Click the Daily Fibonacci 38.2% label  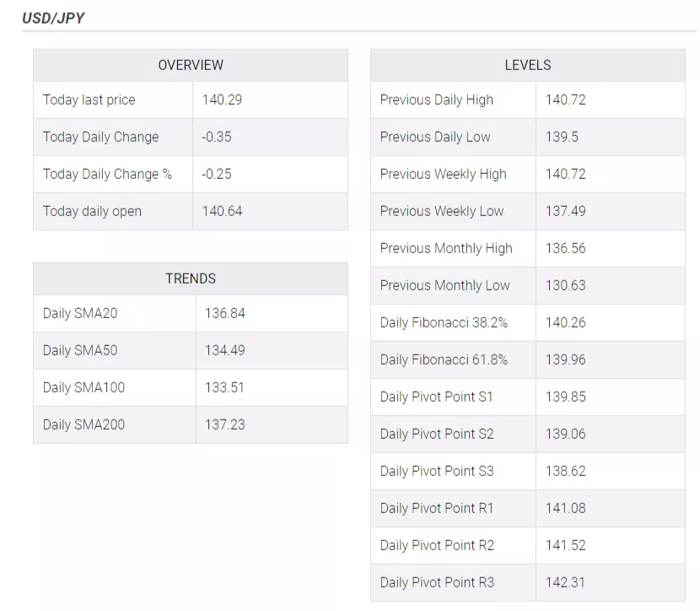tap(444, 322)
